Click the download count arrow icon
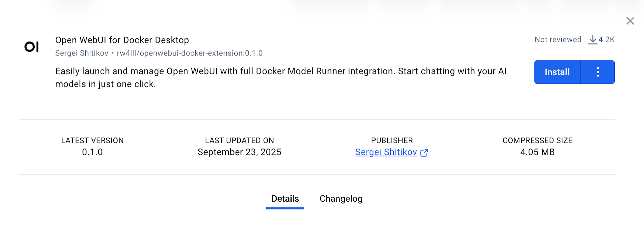Screen dimensions: 644x225 point(592,40)
